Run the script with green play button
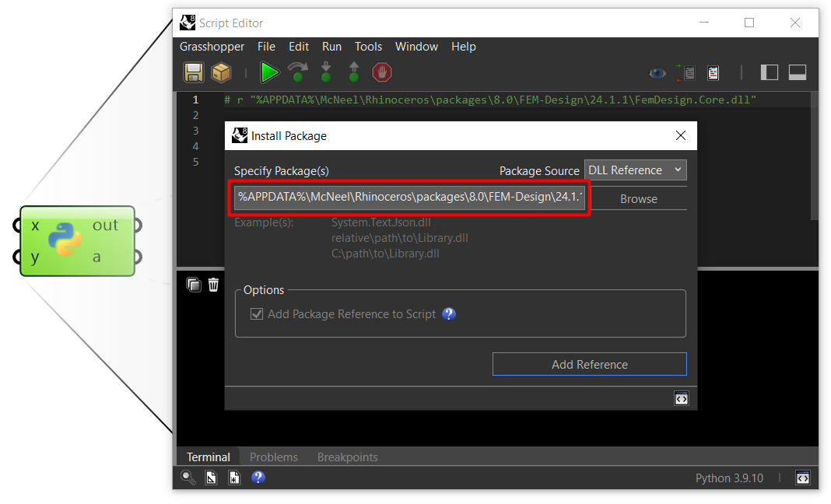The width and height of the screenshot is (831, 504). 270,72
